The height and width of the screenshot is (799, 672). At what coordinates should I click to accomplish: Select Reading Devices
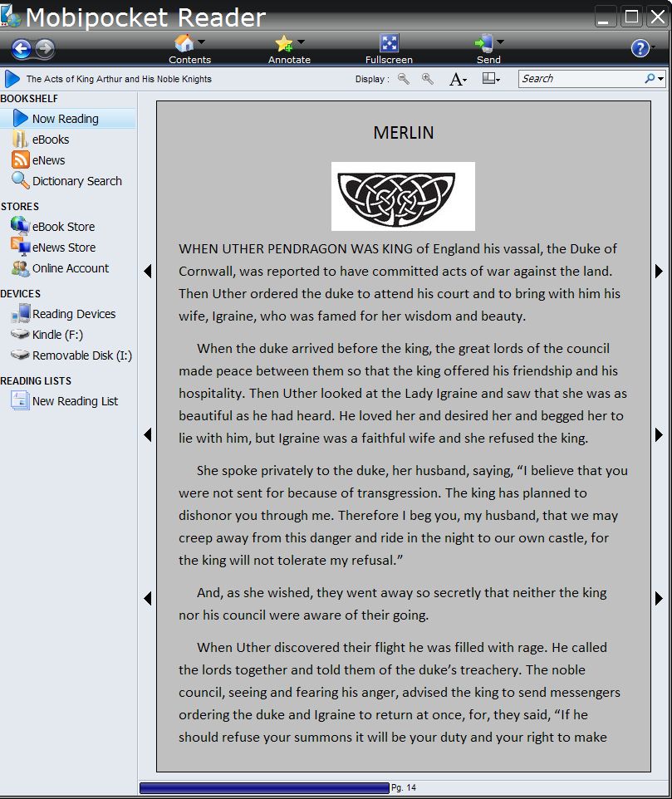(74, 314)
